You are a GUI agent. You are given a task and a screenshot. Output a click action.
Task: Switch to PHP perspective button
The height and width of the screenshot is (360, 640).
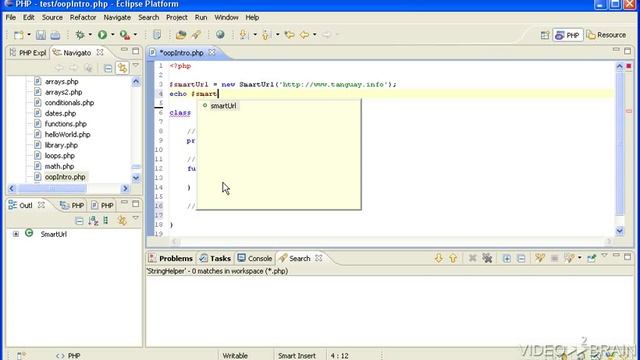pyautogui.click(x=567, y=35)
